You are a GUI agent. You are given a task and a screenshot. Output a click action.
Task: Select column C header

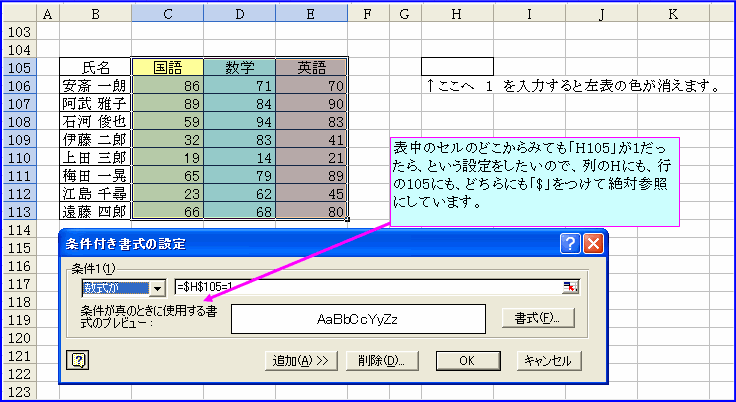(168, 14)
